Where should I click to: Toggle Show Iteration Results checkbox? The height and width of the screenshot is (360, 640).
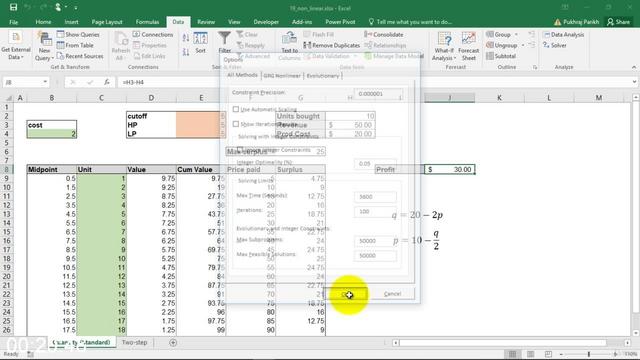pyautogui.click(x=236, y=124)
